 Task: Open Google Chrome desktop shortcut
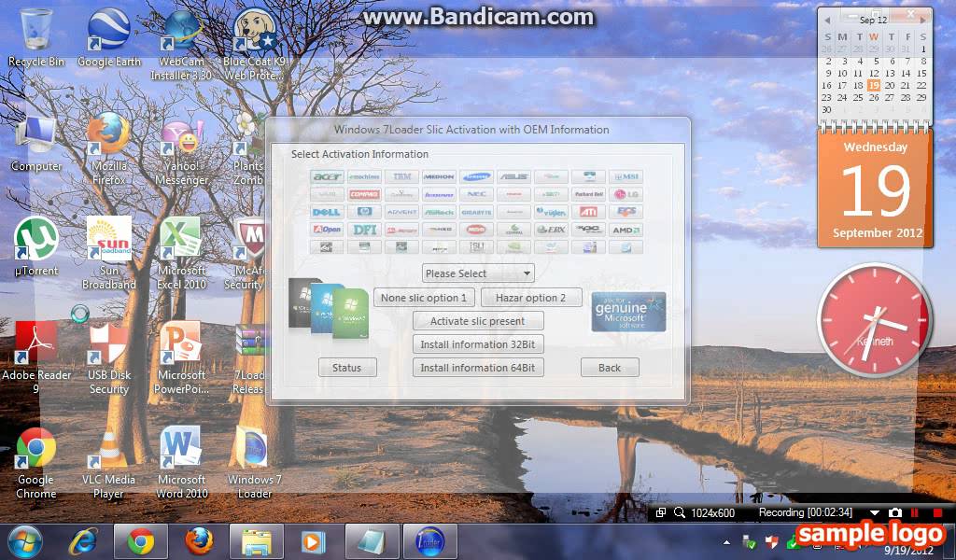36,463
